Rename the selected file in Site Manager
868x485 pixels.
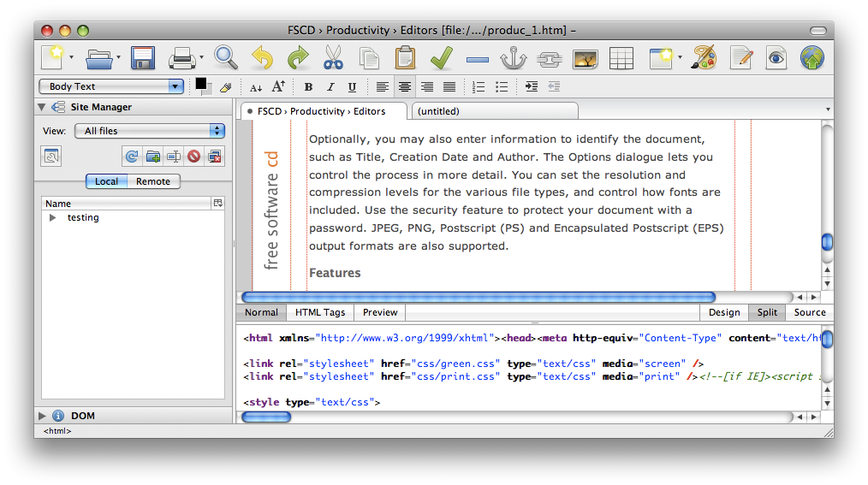coord(173,157)
